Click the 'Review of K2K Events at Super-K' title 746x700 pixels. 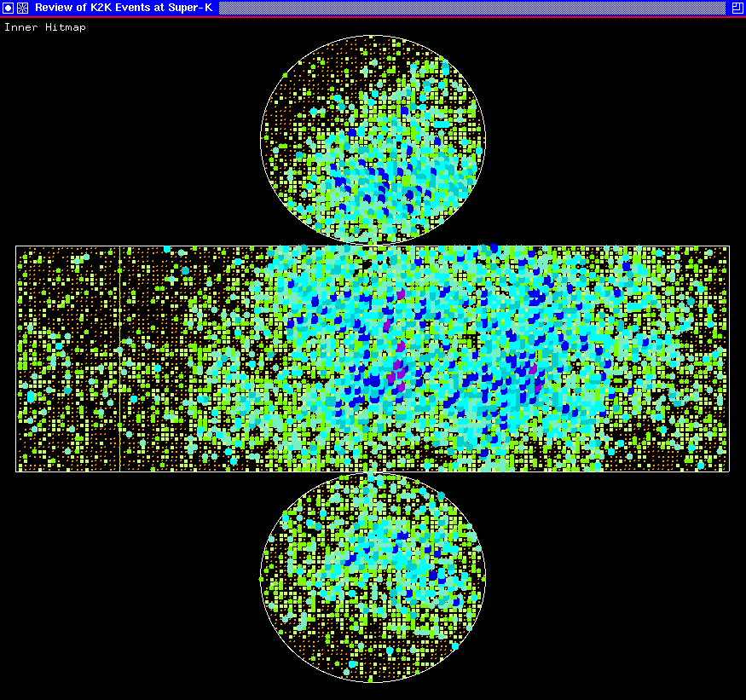pos(124,8)
